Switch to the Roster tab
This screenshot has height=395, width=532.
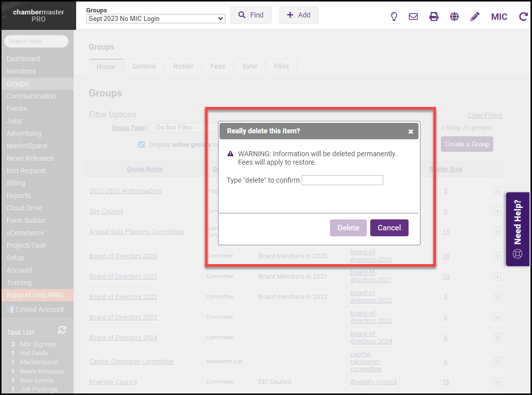pyautogui.click(x=183, y=66)
